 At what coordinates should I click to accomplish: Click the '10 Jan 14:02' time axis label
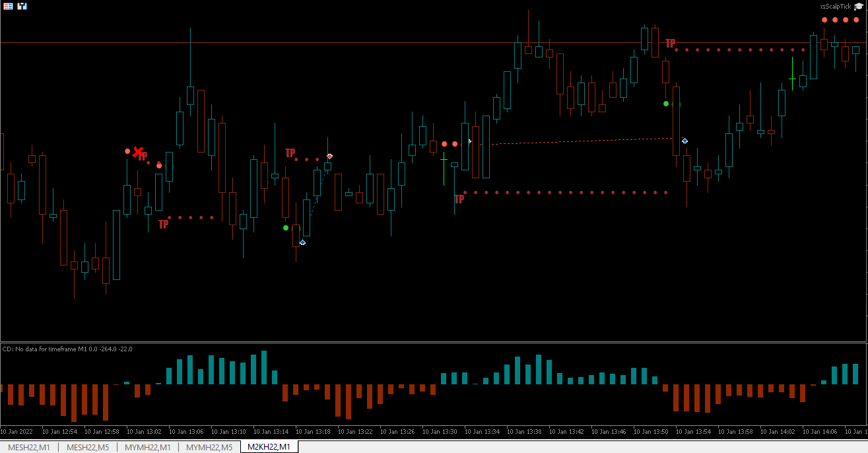click(778, 431)
